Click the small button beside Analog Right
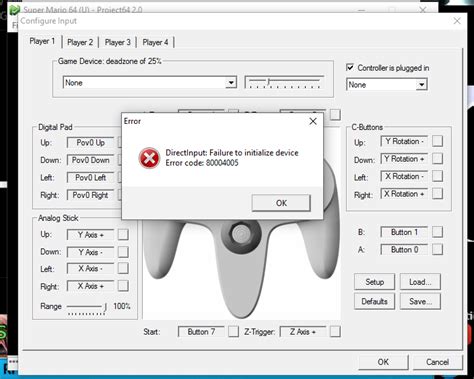This screenshot has height=379, width=474. point(123,286)
